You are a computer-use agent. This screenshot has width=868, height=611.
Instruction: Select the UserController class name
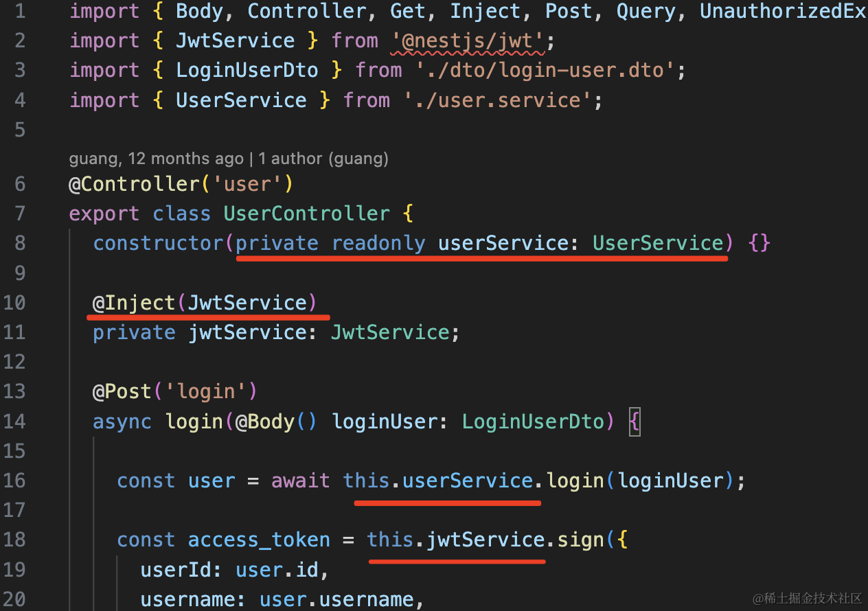click(306, 214)
